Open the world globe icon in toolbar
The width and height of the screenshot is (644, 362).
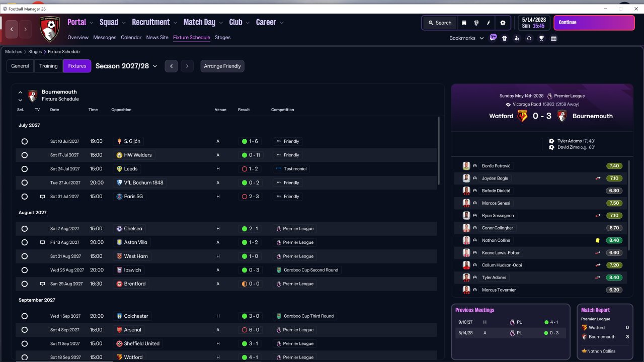(476, 23)
